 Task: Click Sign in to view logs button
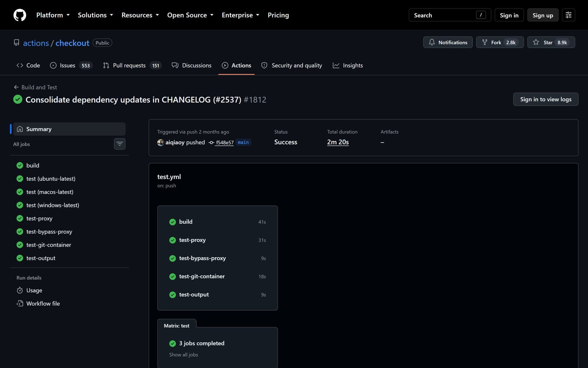pyautogui.click(x=545, y=99)
